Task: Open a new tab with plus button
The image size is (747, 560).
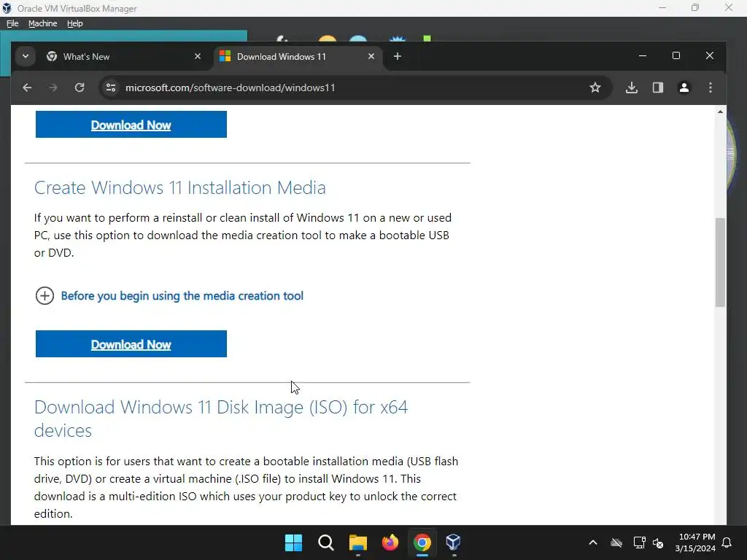Action: coord(398,56)
